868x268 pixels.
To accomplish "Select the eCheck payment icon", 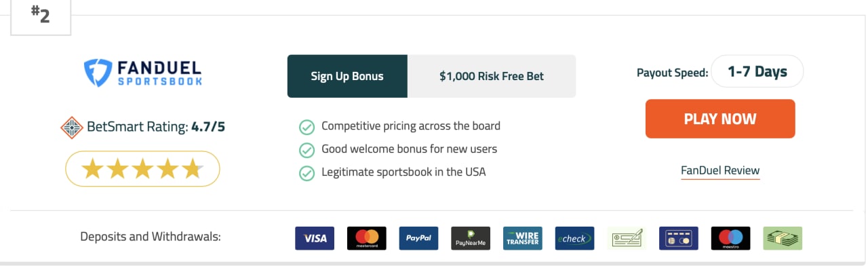I will 574,238.
